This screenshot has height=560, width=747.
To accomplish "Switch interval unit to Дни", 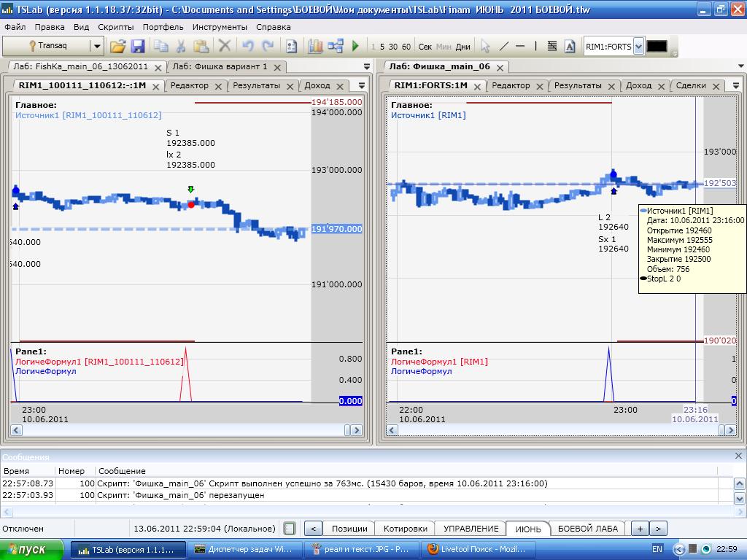I will click(462, 47).
